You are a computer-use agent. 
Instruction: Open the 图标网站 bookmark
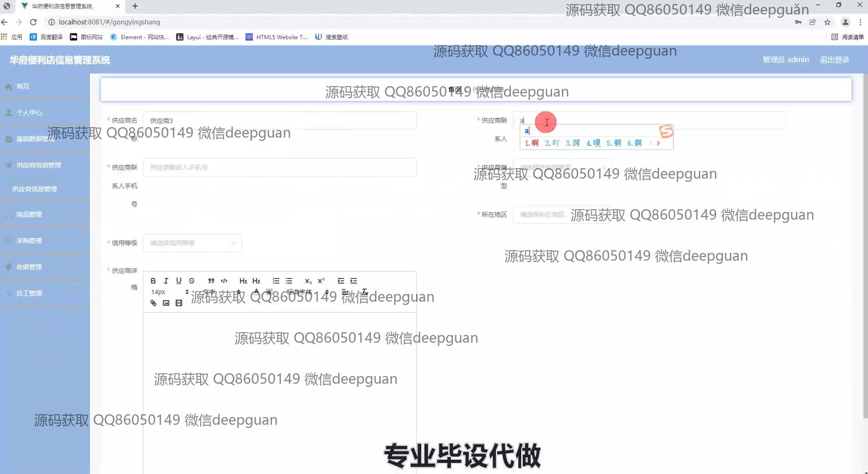click(86, 37)
